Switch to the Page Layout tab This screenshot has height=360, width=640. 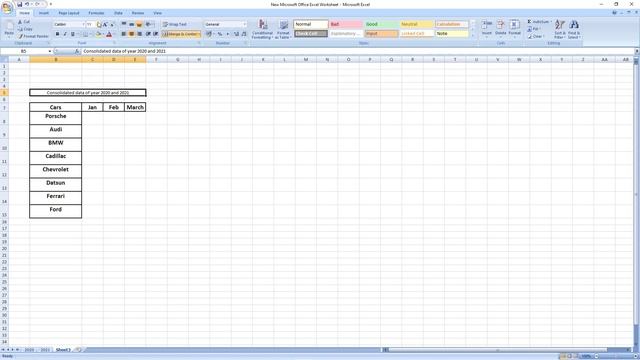point(69,13)
